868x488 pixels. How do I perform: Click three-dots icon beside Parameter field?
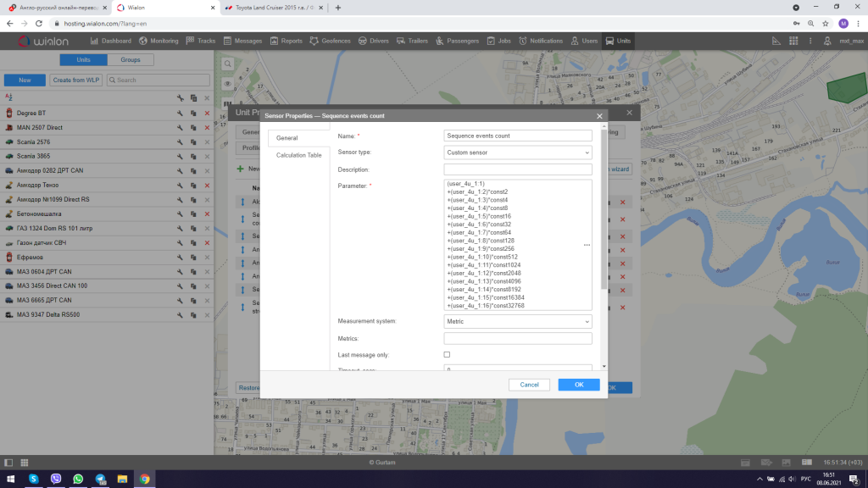(587, 245)
